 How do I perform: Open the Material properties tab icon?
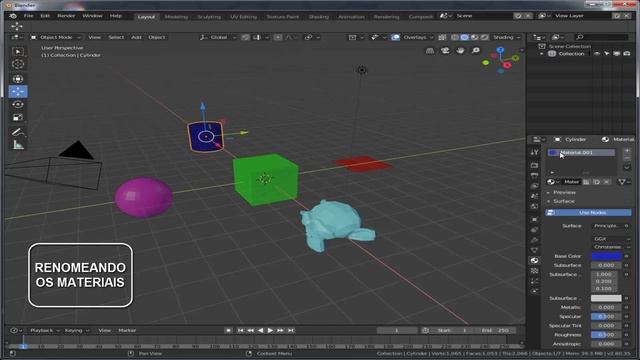[534, 260]
